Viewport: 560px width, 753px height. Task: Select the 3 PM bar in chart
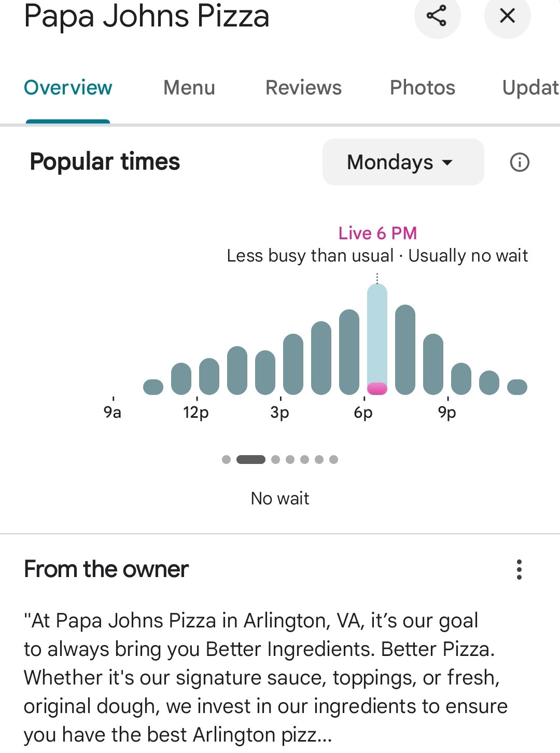pos(293,364)
